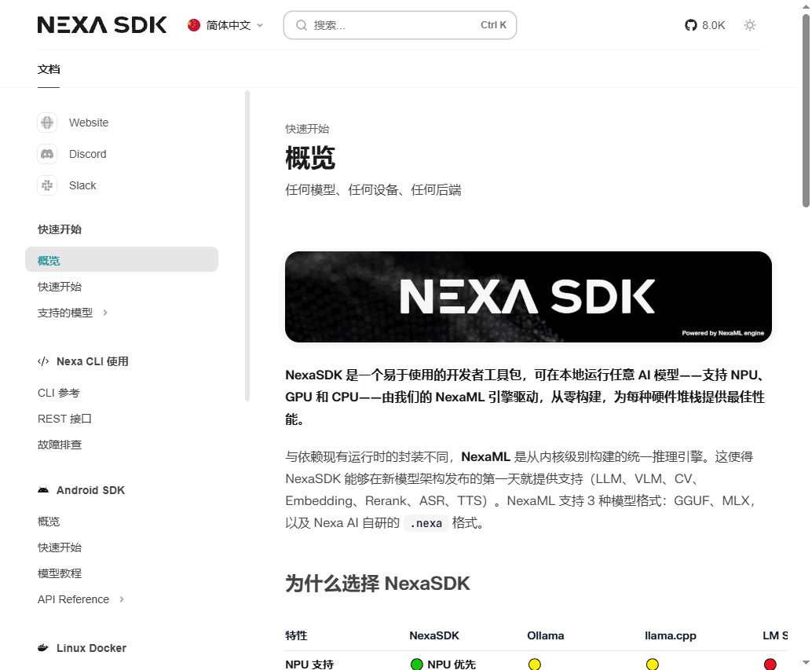Open the 简体中文 language dropdown
This screenshot has height=670, width=812.
[226, 25]
